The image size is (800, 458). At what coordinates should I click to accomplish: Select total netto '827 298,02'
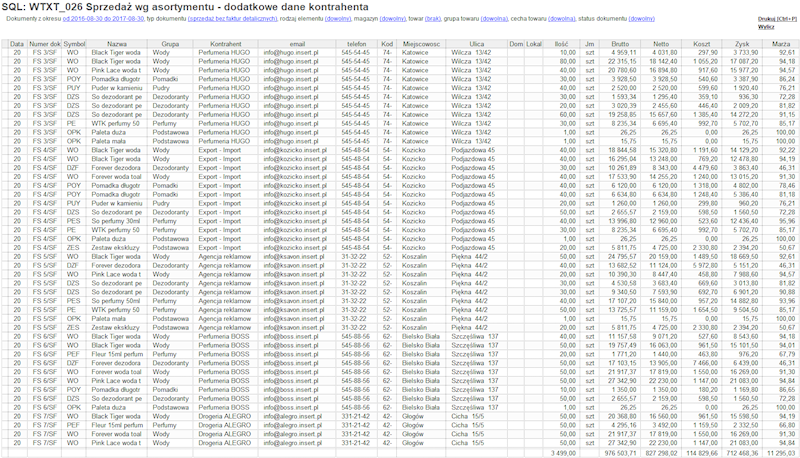(x=662, y=453)
